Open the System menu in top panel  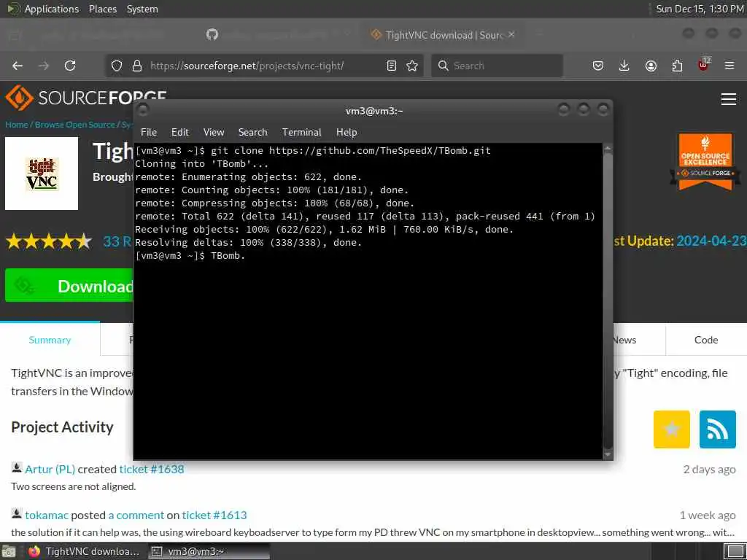[142, 9]
